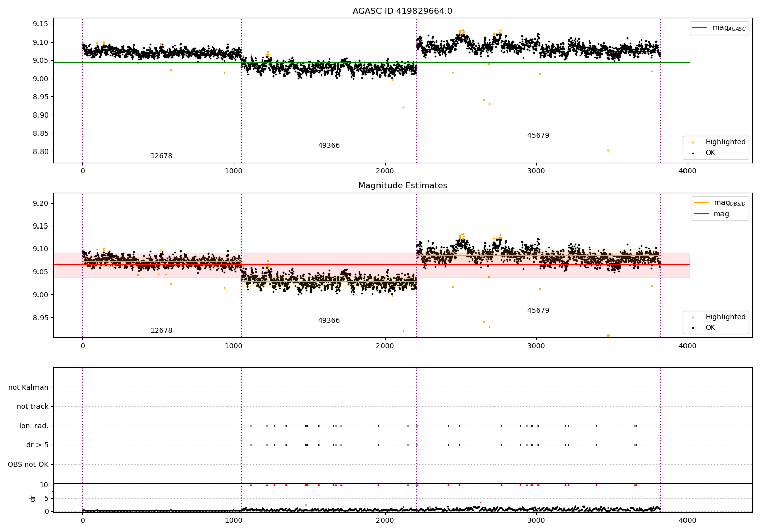Image resolution: width=760 pixels, height=532 pixels.
Task: Click x-axis tick 3000 in the flags plot
Action: click(x=536, y=520)
